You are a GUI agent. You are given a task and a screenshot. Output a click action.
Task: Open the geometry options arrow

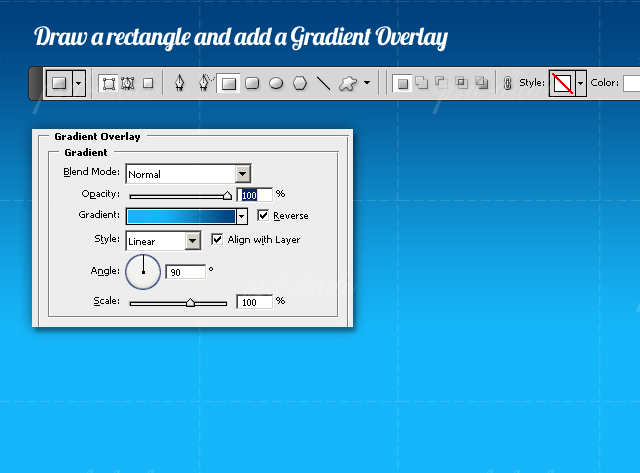pos(367,83)
